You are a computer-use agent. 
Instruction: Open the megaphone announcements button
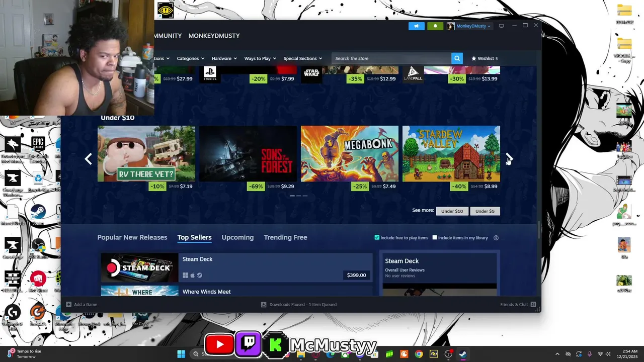tap(417, 26)
